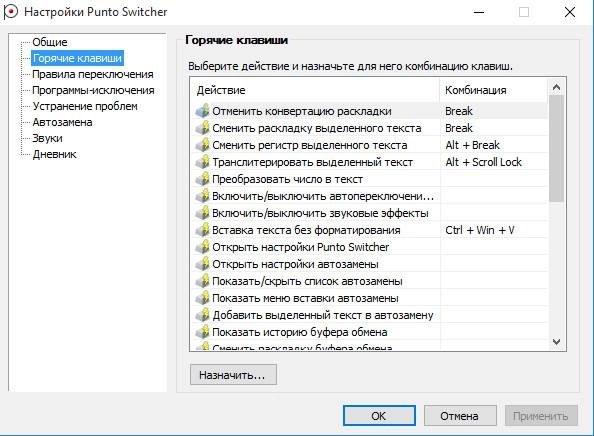Click icon beside Открыть настройки Punto Switcher
Image resolution: width=594 pixels, height=436 pixels.
coord(203,247)
